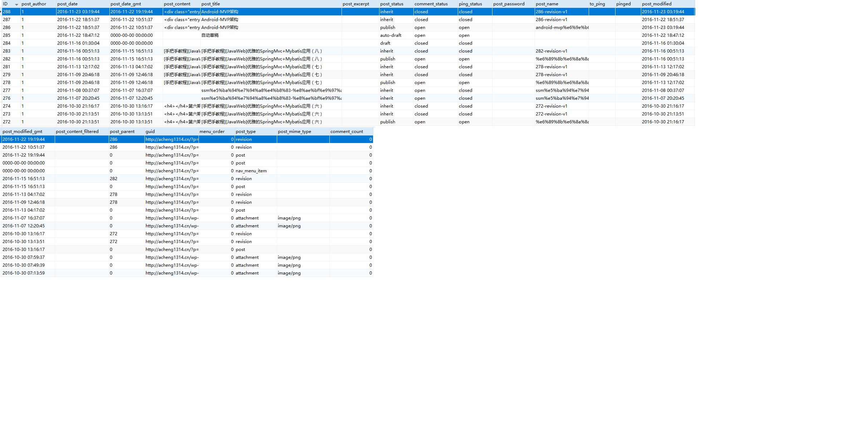Select the nav_menu_item post_type cell

click(x=251, y=171)
